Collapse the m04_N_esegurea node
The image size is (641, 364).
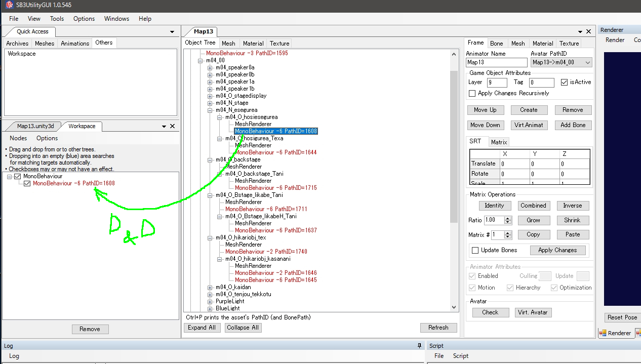point(210,110)
